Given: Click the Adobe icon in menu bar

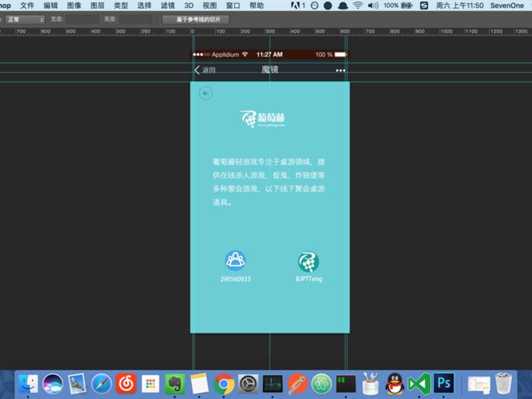Looking at the screenshot, I should coord(295,5).
